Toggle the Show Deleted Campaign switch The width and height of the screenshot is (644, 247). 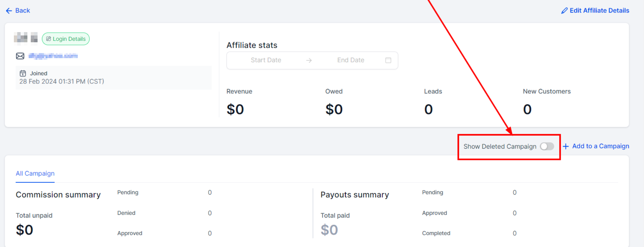(547, 146)
